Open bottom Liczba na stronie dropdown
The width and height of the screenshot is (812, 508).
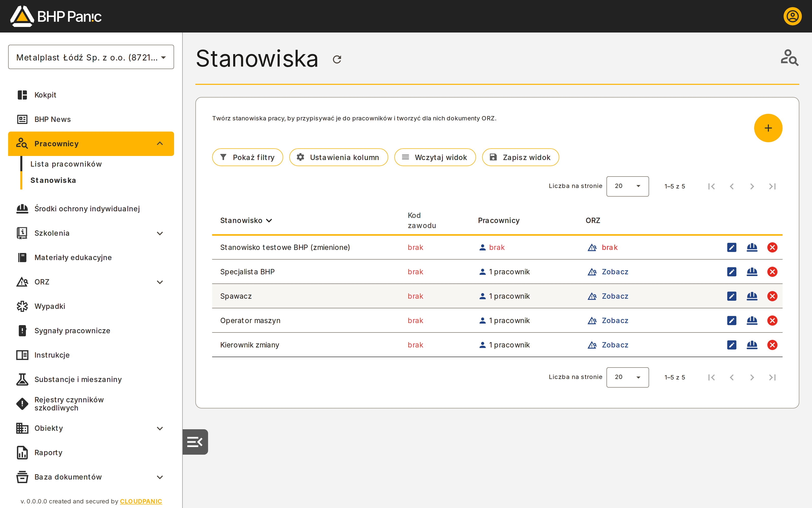[628, 377]
